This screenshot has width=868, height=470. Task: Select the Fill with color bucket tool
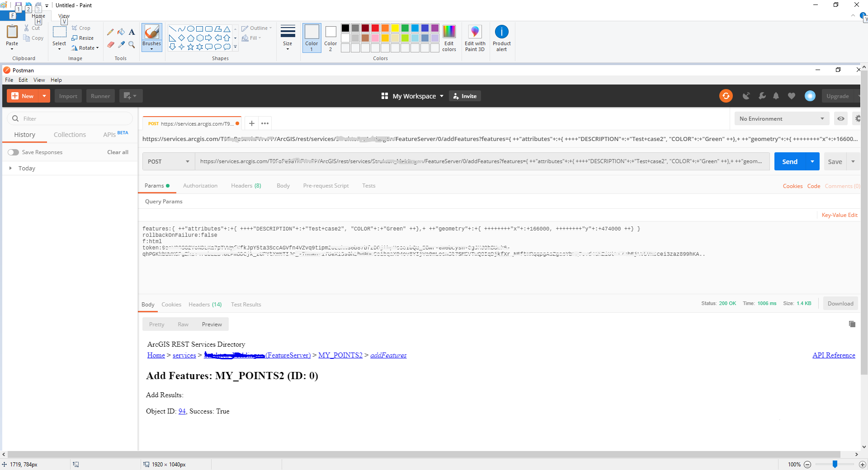pos(121,32)
